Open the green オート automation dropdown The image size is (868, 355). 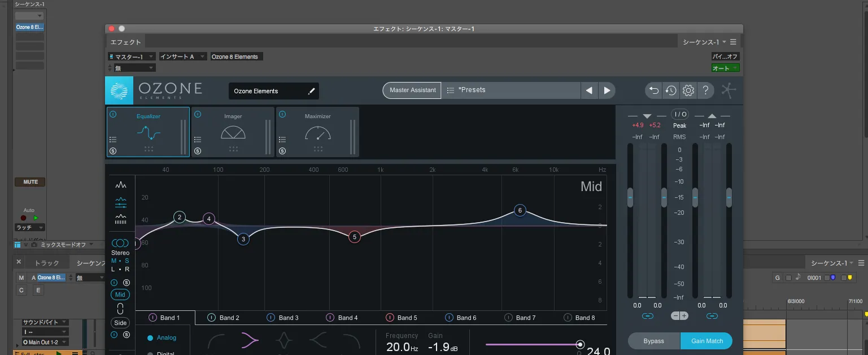(x=725, y=68)
